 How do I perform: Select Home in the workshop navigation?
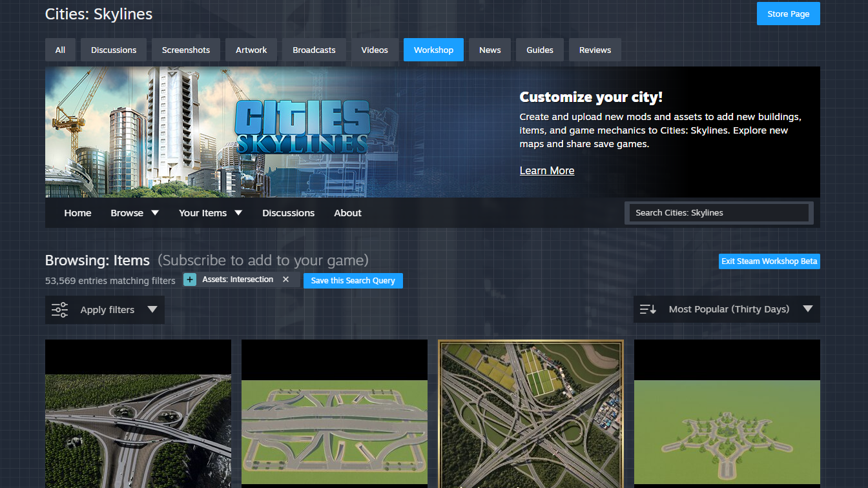[77, 212]
